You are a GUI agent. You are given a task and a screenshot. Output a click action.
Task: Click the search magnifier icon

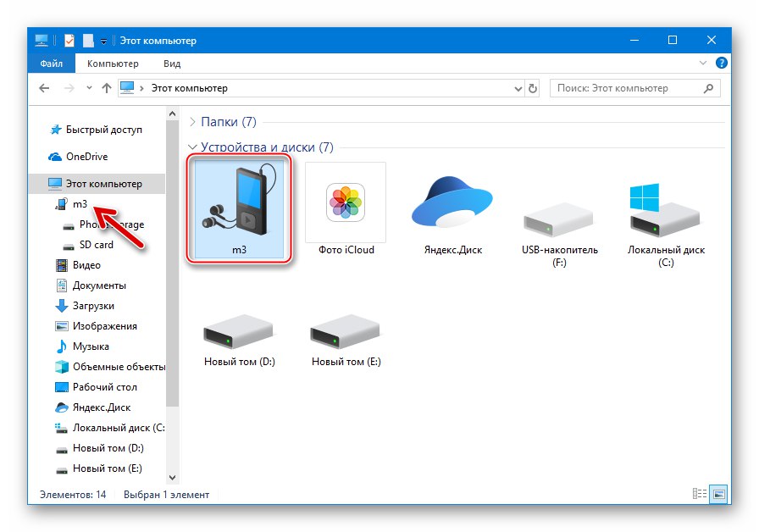click(708, 88)
